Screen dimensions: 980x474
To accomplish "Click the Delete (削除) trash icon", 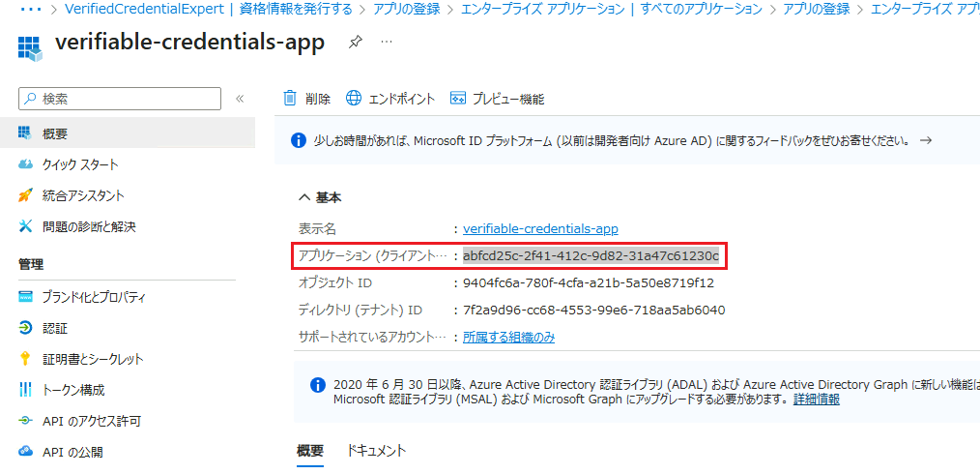I will pyautogui.click(x=290, y=99).
